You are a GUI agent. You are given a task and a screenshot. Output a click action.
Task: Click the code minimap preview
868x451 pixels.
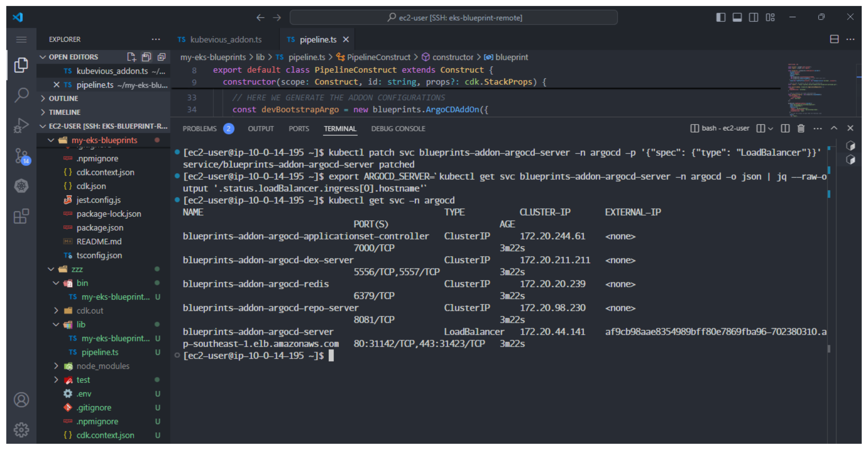click(x=812, y=89)
